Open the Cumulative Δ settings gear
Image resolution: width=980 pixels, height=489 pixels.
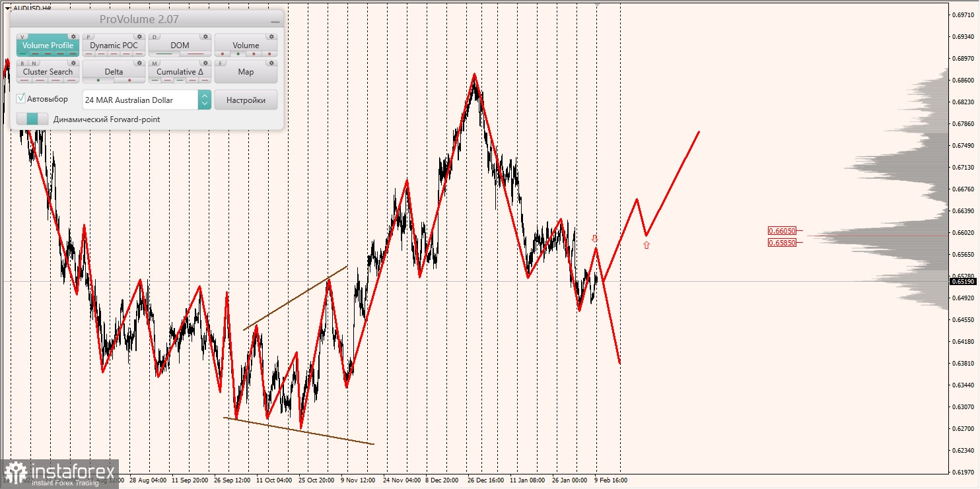pos(205,63)
